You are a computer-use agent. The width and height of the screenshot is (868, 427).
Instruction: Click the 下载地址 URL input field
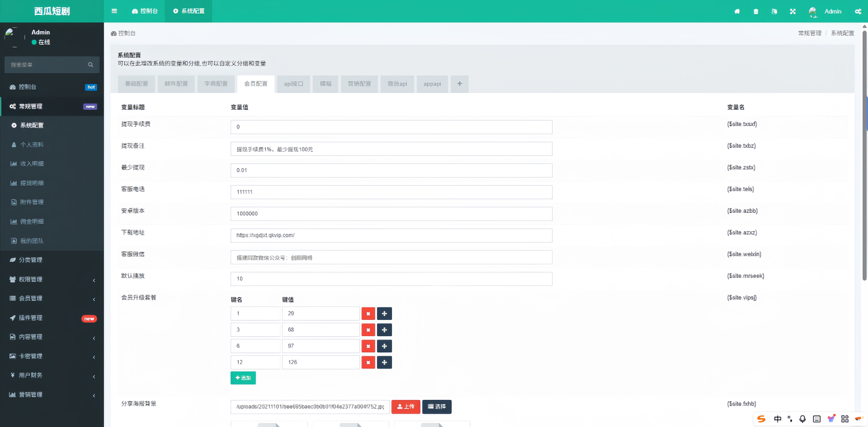391,235
